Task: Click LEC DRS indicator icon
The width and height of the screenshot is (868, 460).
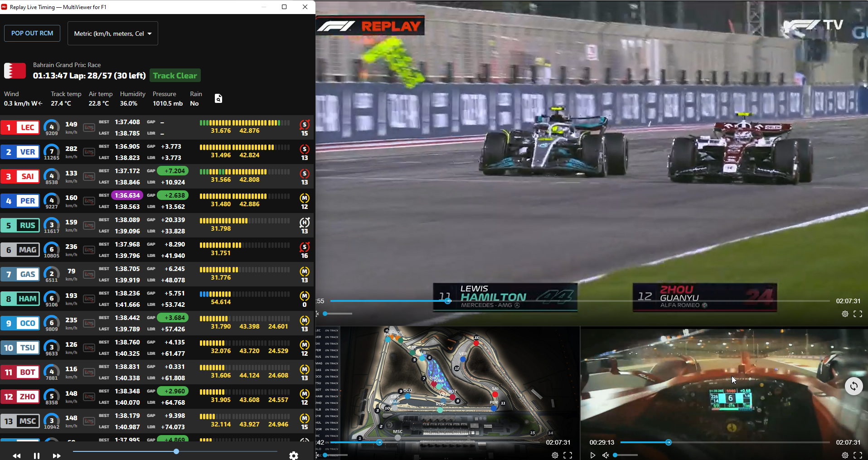Action: coord(89,127)
